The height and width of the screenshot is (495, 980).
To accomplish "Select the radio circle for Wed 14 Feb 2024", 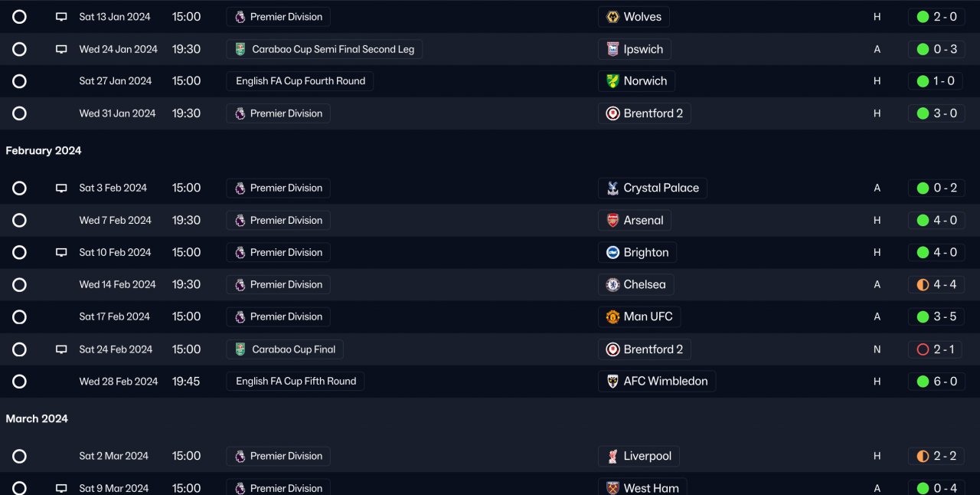I will (x=19, y=285).
